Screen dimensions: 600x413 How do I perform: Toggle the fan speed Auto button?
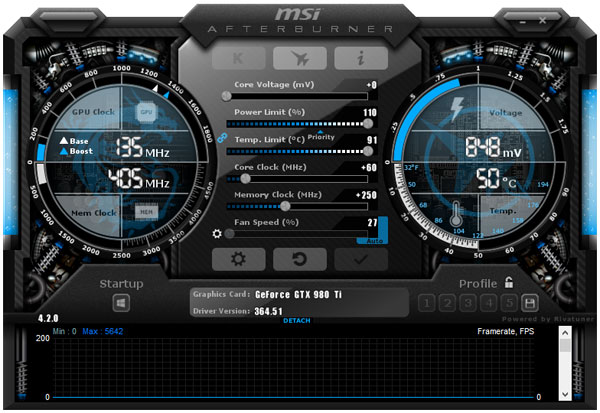coord(375,241)
